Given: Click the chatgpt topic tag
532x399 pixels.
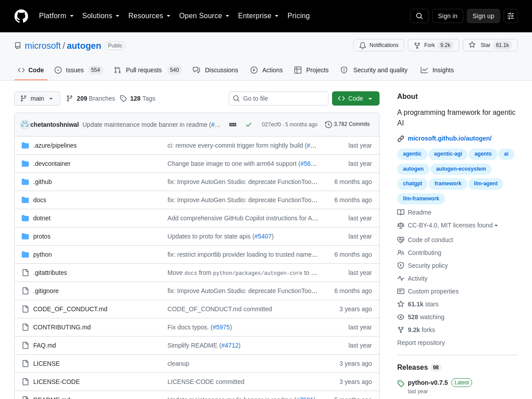Looking at the screenshot, I should pos(412,184).
